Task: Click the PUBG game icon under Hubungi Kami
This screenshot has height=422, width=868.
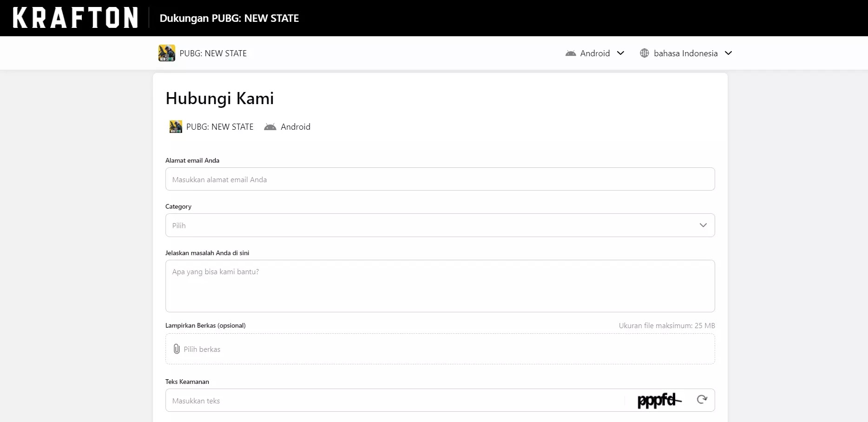Action: click(176, 127)
